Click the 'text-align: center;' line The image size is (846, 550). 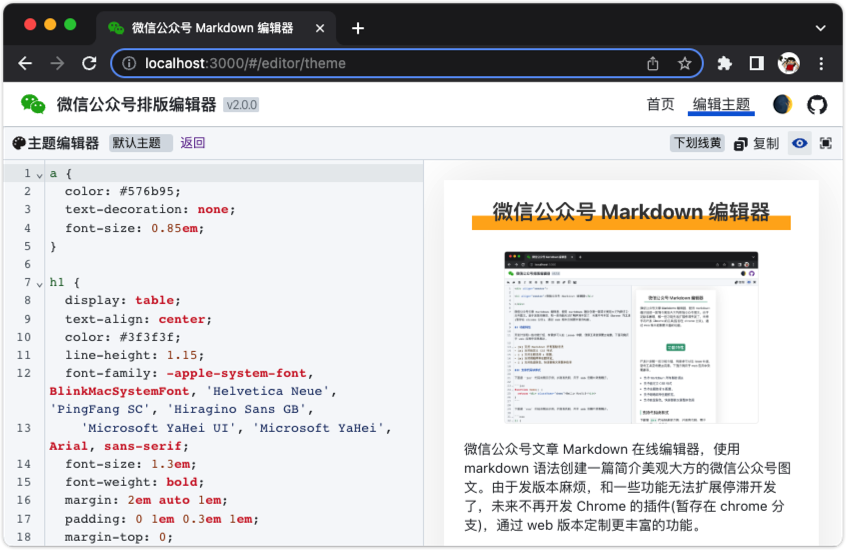click(x=138, y=319)
